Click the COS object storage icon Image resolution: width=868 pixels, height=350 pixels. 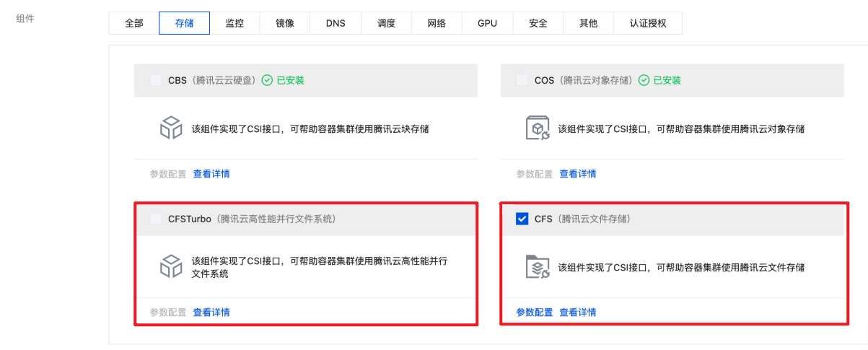pos(538,128)
